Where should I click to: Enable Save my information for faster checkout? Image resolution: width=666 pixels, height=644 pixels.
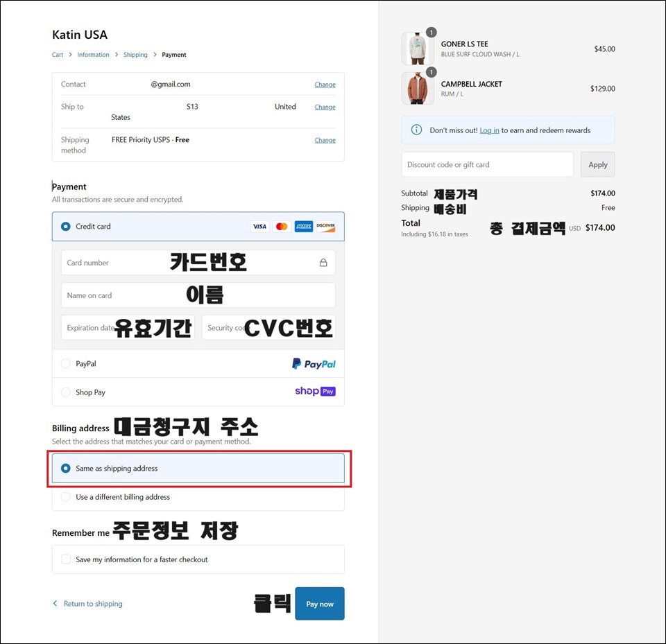coord(66,559)
